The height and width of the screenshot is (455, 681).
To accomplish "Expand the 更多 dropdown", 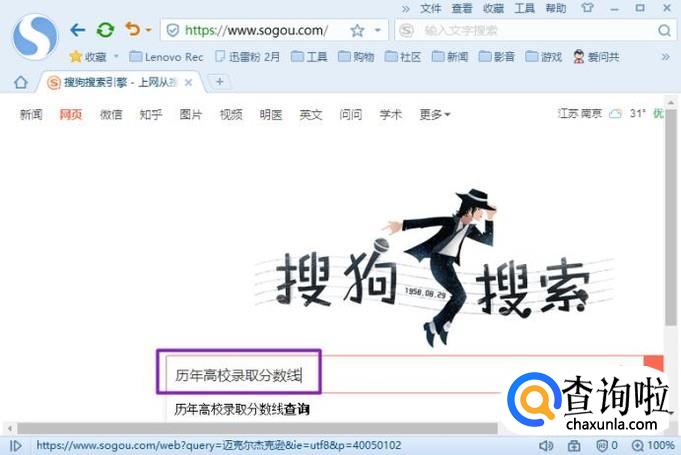I will (x=435, y=114).
